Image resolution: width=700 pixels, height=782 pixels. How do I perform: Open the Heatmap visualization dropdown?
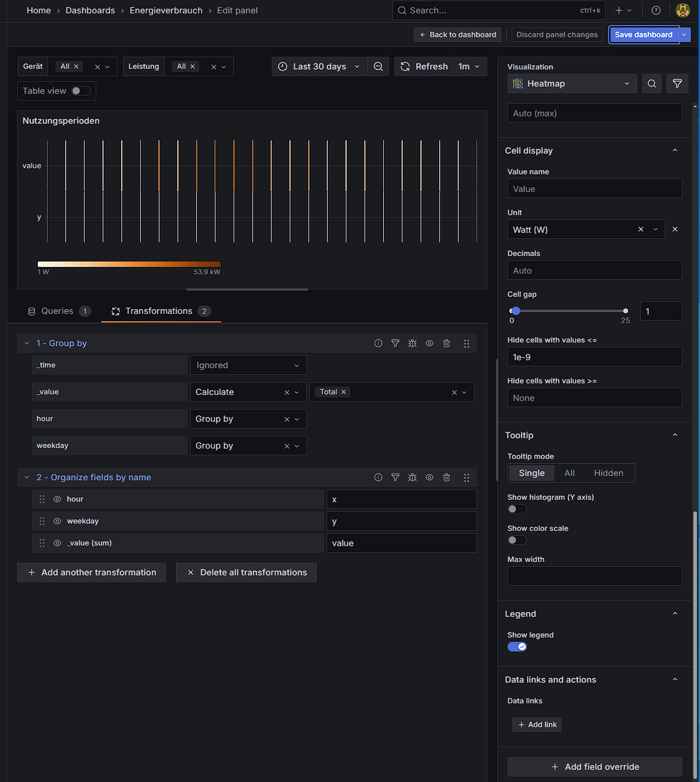click(x=572, y=84)
